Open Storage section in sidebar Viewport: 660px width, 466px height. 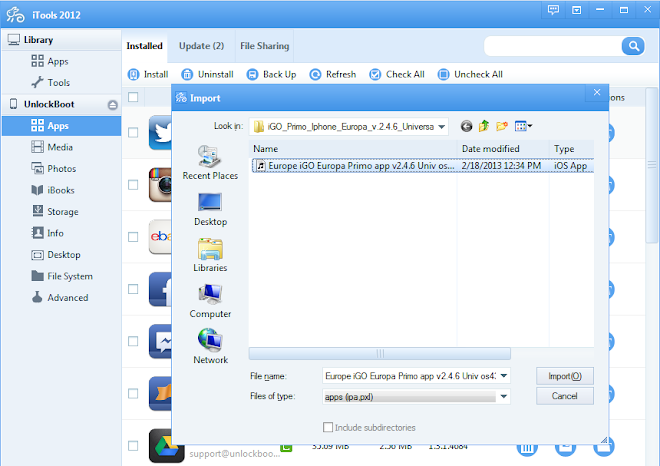pos(55,211)
